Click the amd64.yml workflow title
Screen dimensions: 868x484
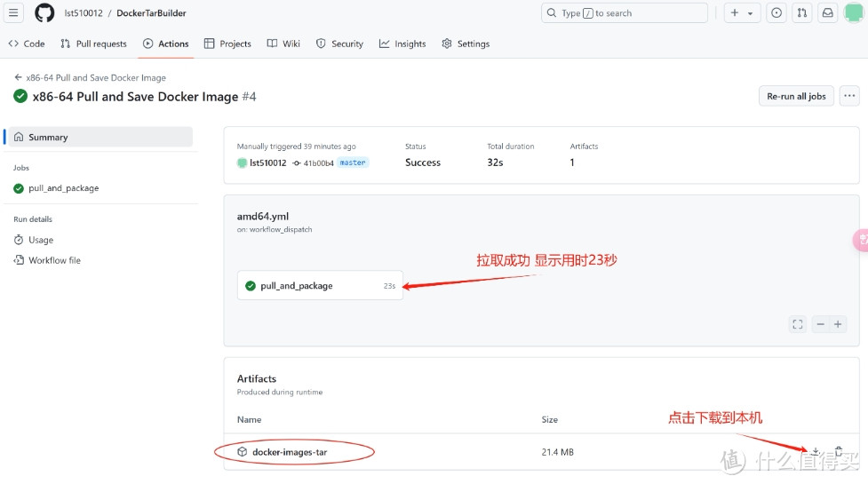click(x=263, y=217)
